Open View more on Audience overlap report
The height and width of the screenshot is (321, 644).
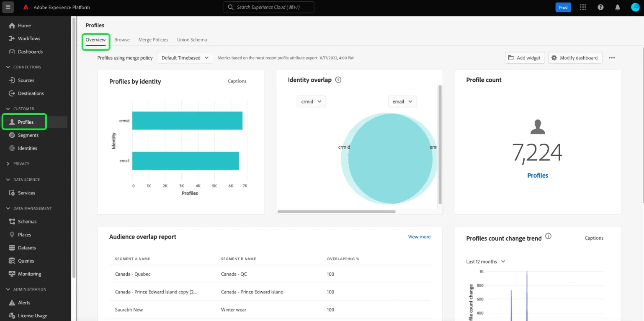tap(419, 236)
